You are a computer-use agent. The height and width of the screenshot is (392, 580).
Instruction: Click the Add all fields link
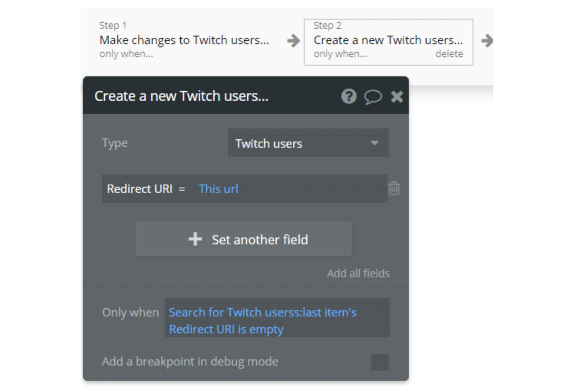[358, 273]
